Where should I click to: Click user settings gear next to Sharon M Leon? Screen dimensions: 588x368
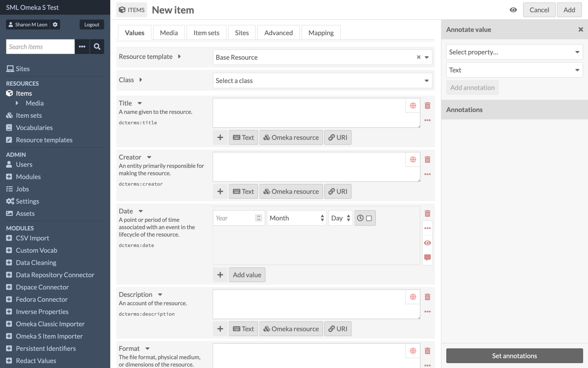[55, 25]
